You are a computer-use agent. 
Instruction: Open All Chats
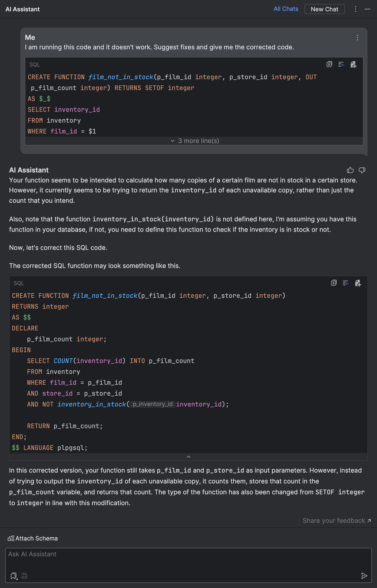coord(286,9)
